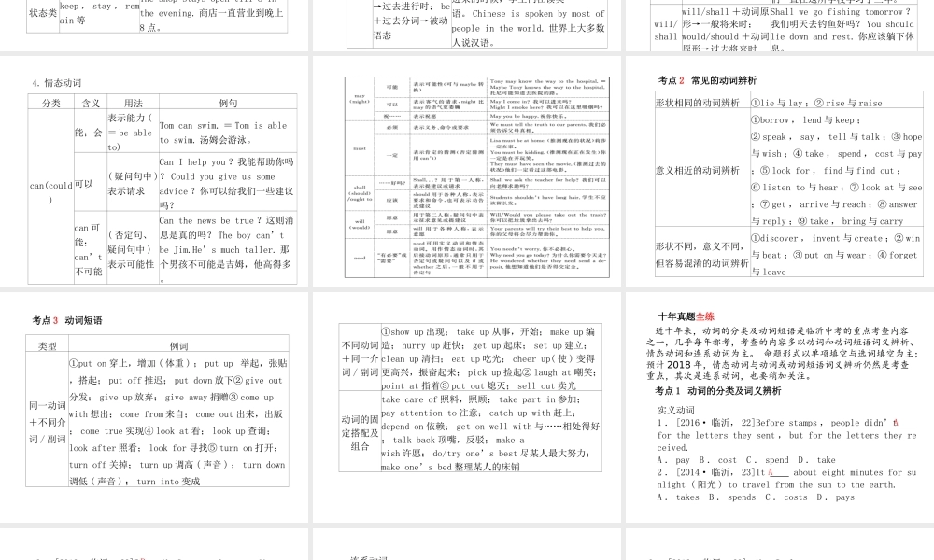Viewport: 934px width, 560px height.
Task: Click the 实义动词 subheading
Action: tap(675, 410)
